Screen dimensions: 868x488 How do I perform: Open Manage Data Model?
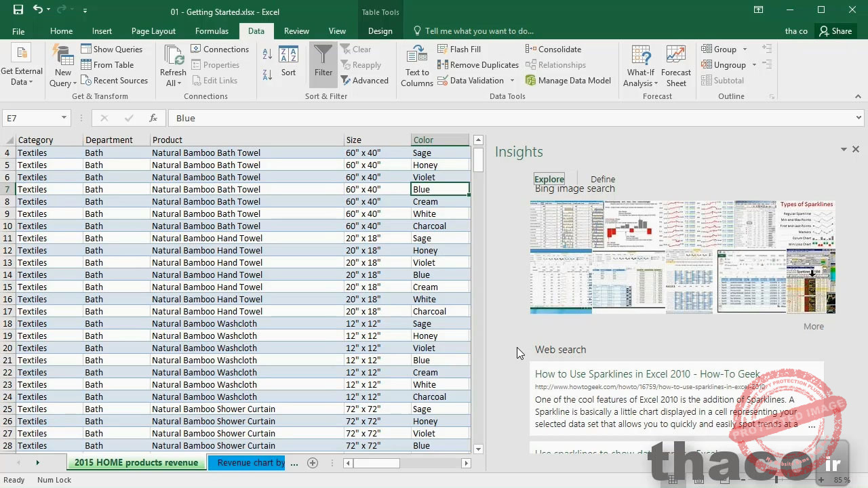coord(568,81)
